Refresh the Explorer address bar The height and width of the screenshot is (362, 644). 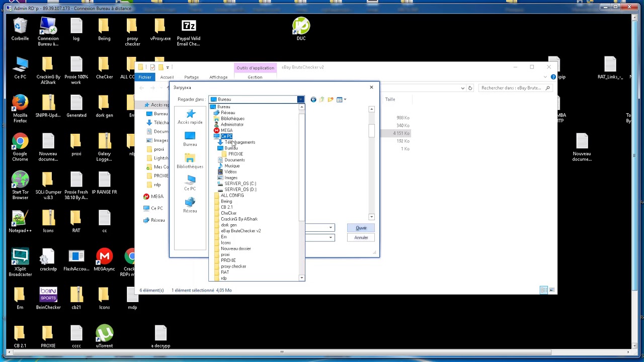click(470, 88)
